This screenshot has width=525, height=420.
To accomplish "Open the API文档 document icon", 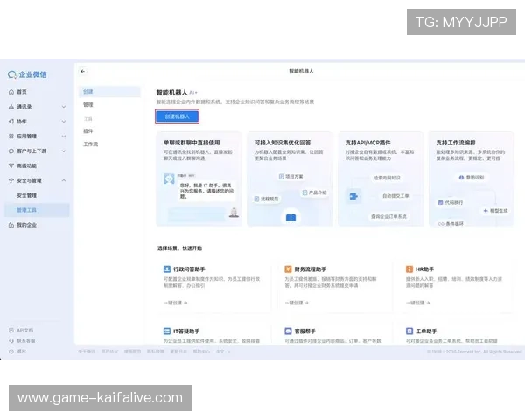I will click(11, 330).
